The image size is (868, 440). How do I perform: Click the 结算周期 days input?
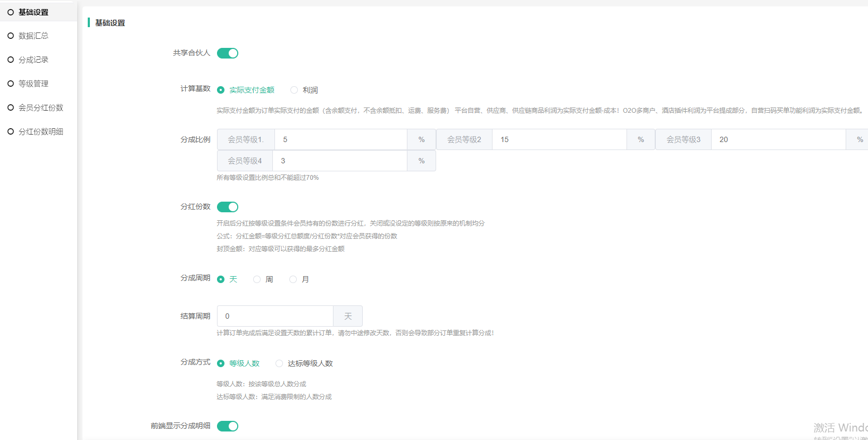pyautogui.click(x=275, y=316)
